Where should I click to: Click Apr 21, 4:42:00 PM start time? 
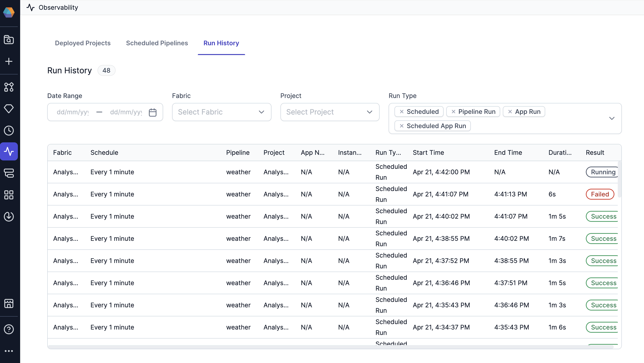(x=441, y=172)
